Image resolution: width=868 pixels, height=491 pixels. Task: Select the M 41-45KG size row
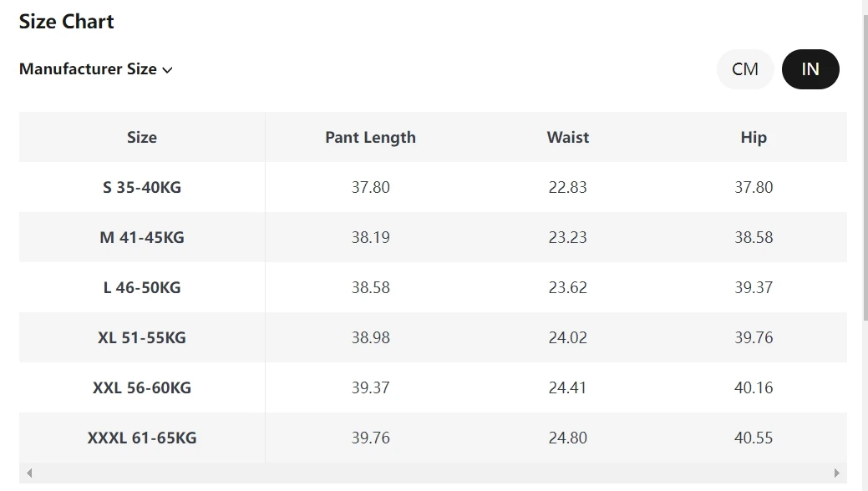pos(433,237)
